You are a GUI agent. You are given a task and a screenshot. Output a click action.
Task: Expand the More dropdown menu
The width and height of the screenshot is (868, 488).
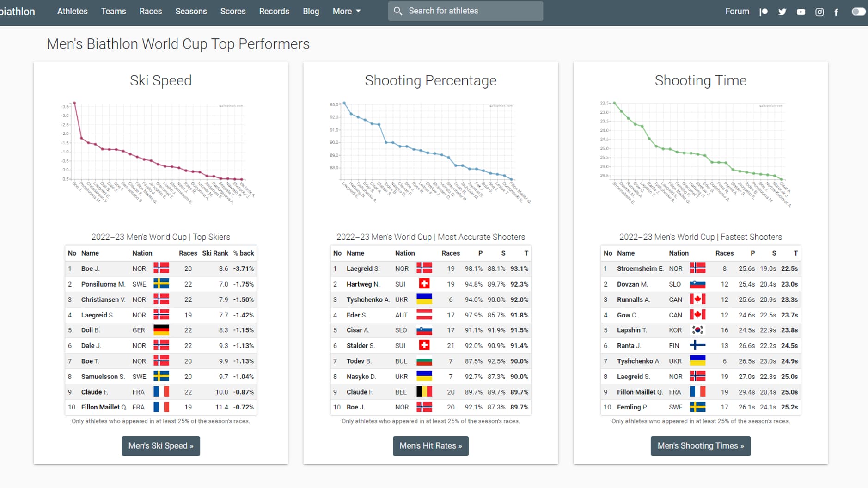[347, 11]
